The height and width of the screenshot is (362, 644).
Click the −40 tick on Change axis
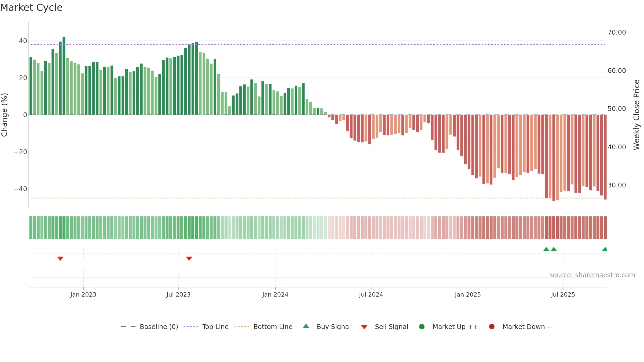click(x=21, y=189)
